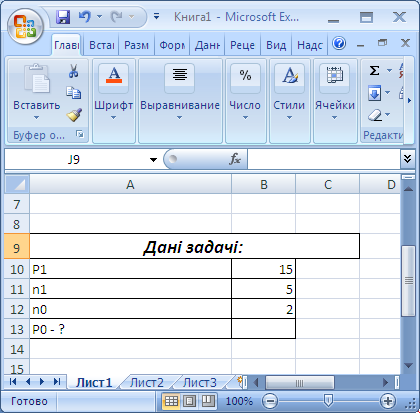Viewport: 420px width, 413px height.
Task: Open the Формулы ribbon tab
Action: tap(172, 45)
